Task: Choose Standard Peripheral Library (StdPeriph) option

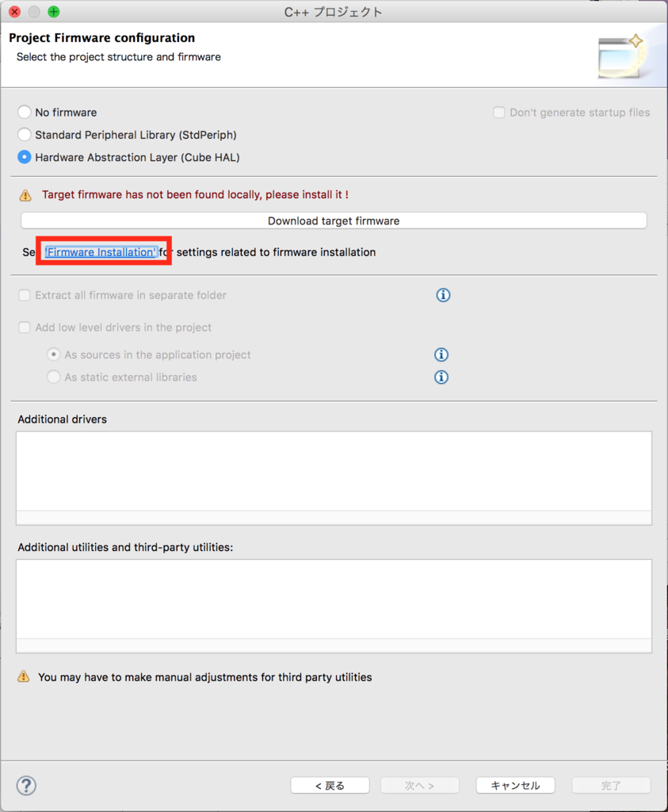Action: (x=25, y=135)
